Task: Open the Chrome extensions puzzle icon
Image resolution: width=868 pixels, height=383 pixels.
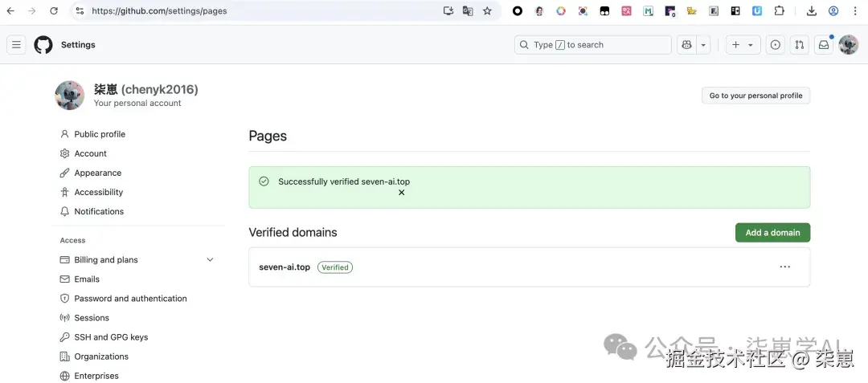Action: (779, 11)
